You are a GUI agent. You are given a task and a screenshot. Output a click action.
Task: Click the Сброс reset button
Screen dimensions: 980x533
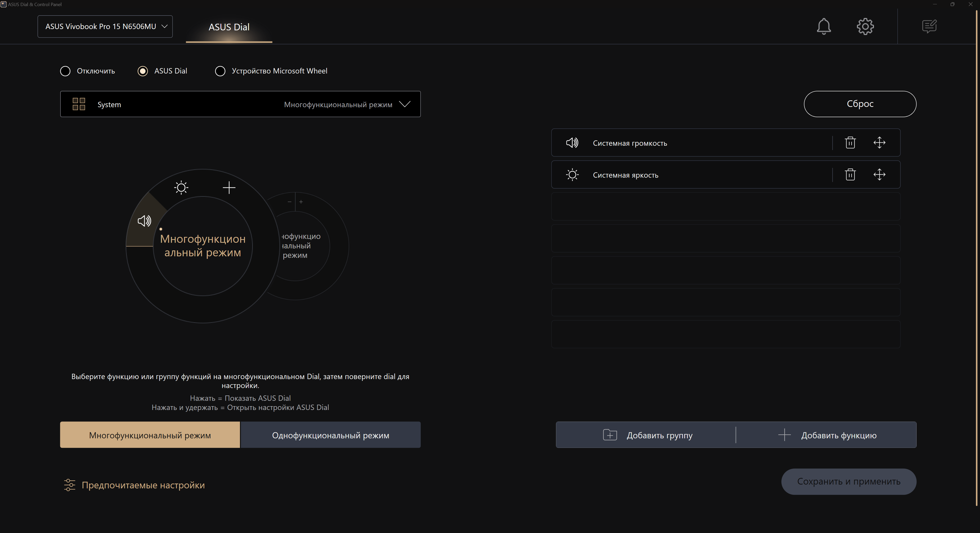coord(859,104)
